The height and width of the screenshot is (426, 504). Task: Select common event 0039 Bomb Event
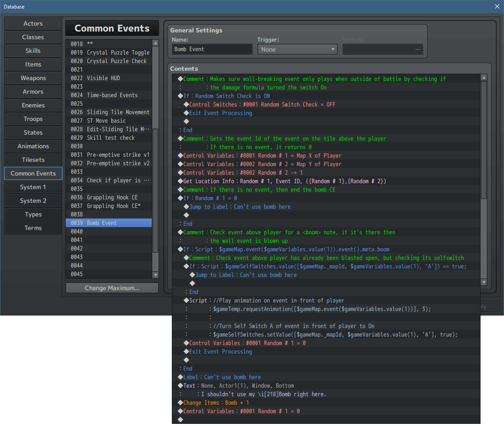click(x=109, y=223)
